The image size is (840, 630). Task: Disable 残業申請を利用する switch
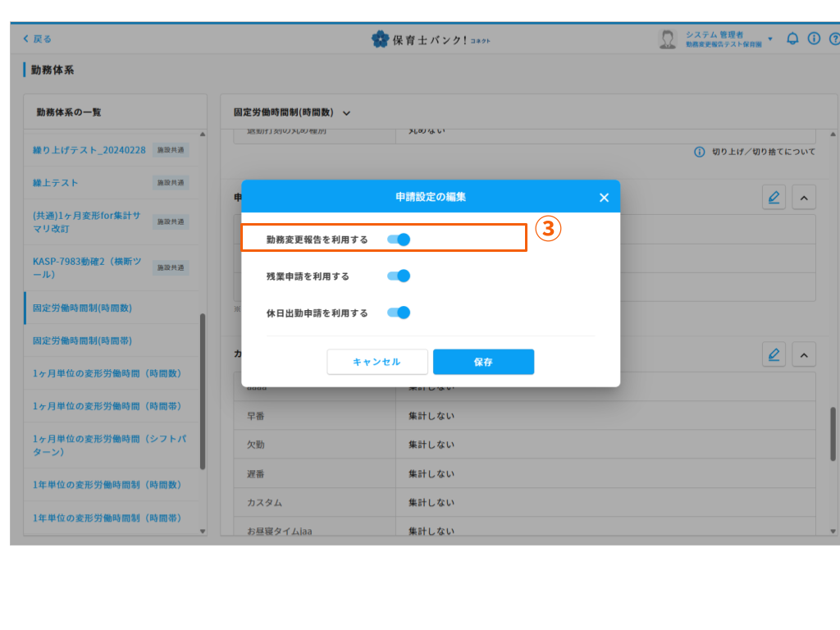399,276
